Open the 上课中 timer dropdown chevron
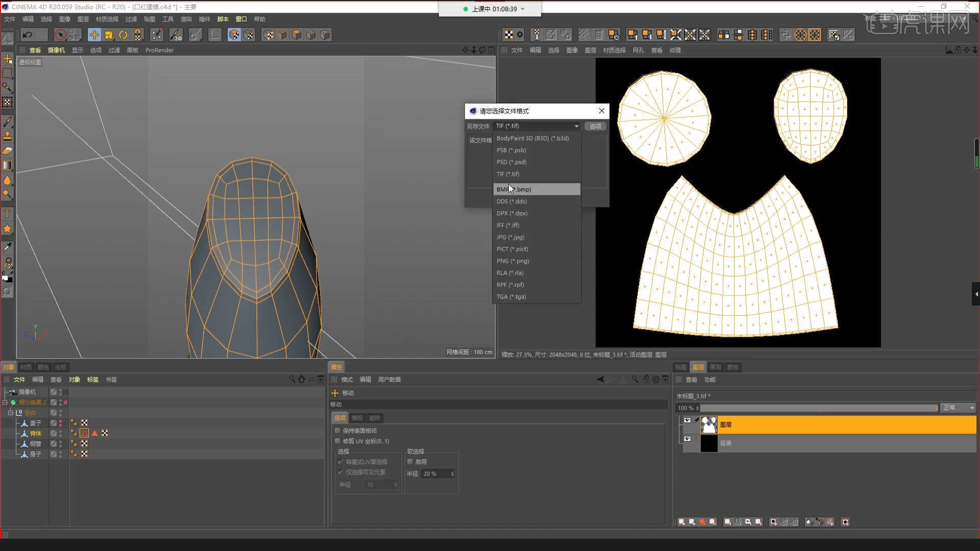 [x=522, y=9]
